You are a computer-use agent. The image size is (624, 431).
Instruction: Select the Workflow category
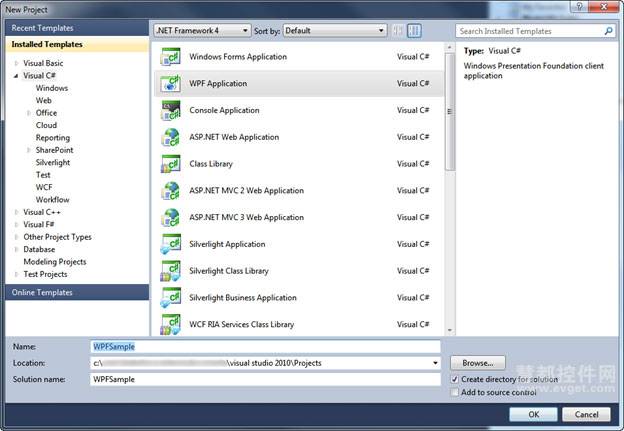click(x=53, y=199)
